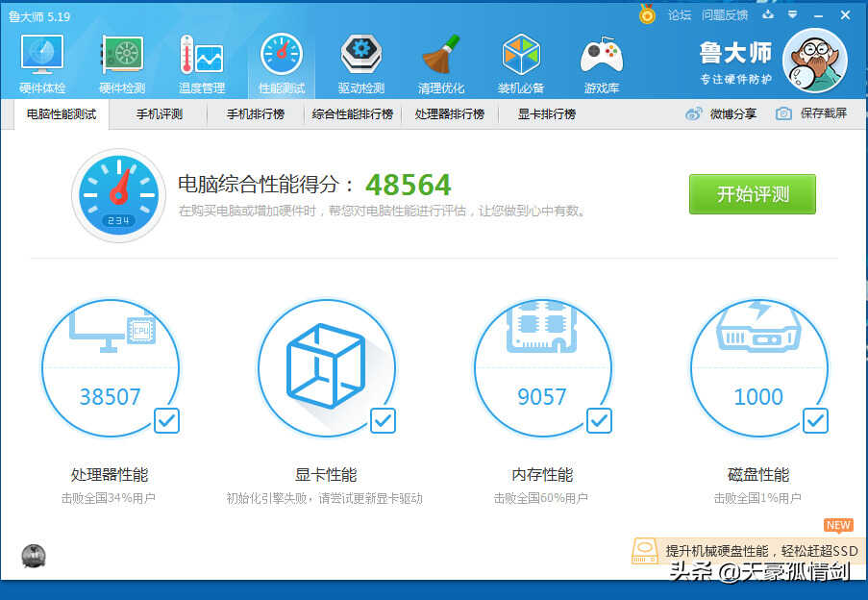The width and height of the screenshot is (868, 600).
Task: Click the green 开始评测 button
Action: (753, 194)
